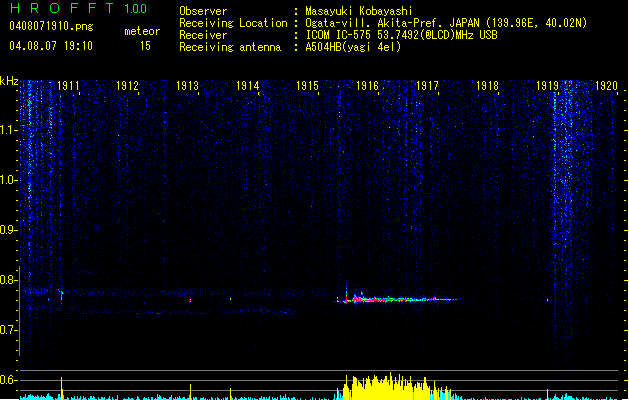The width and height of the screenshot is (629, 400).
Task: Click the yellow level spike below 1919
Action: 548,394
